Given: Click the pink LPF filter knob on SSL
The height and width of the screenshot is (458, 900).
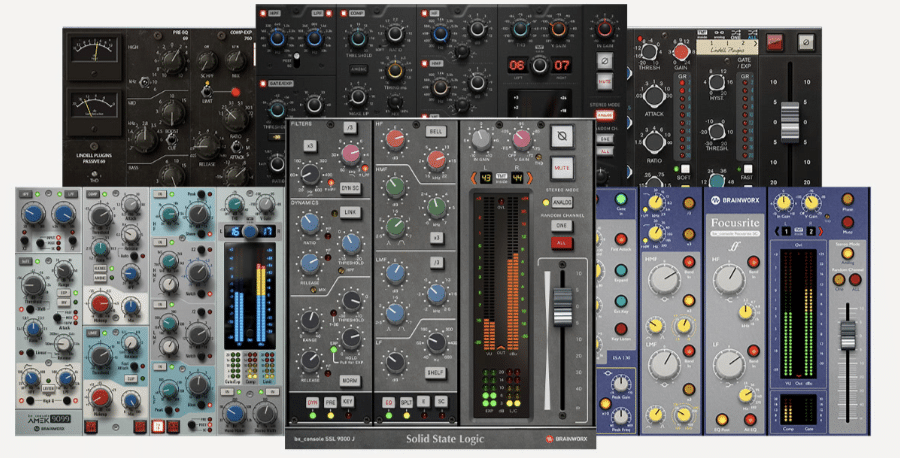Looking at the screenshot, I should 350,153.
